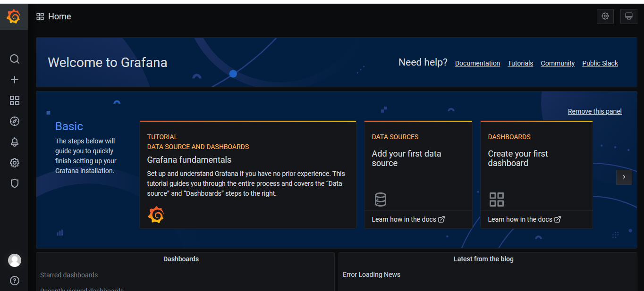The width and height of the screenshot is (644, 291).
Task: Click Latest from the blog panel title
Action: pos(483,259)
